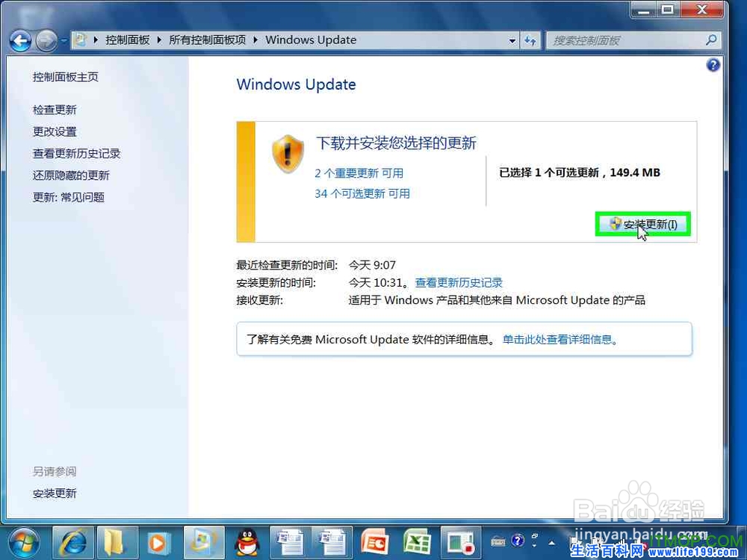Open the recent pages dropdown beside Forward

point(63,41)
